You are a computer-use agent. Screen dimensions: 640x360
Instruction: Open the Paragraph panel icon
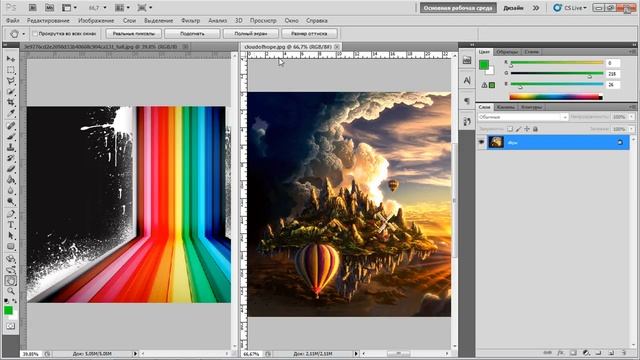click(x=467, y=101)
